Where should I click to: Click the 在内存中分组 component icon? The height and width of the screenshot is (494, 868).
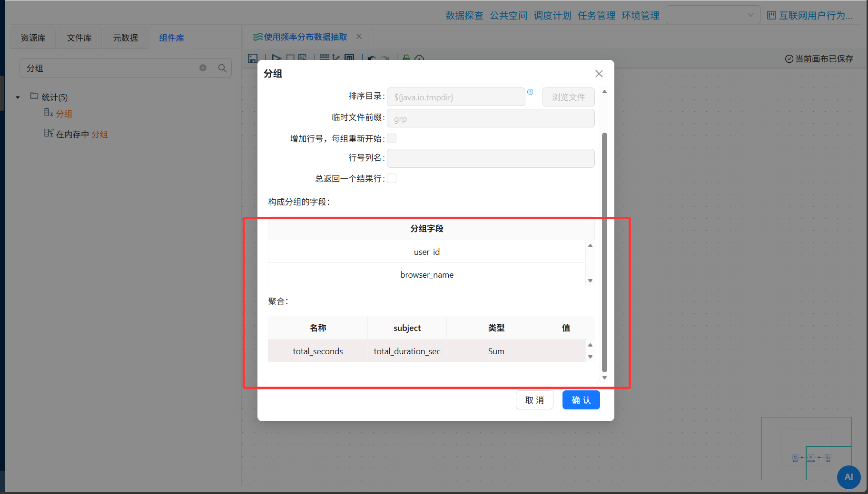pyautogui.click(x=49, y=133)
